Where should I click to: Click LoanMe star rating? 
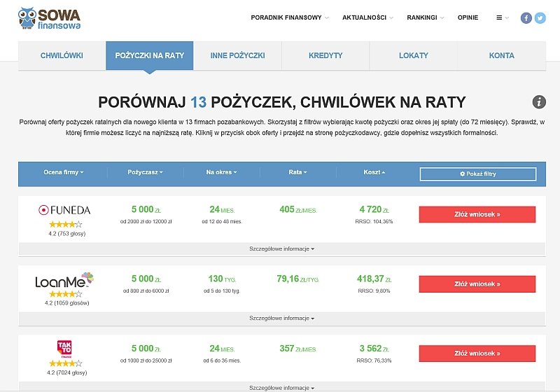[65, 294]
